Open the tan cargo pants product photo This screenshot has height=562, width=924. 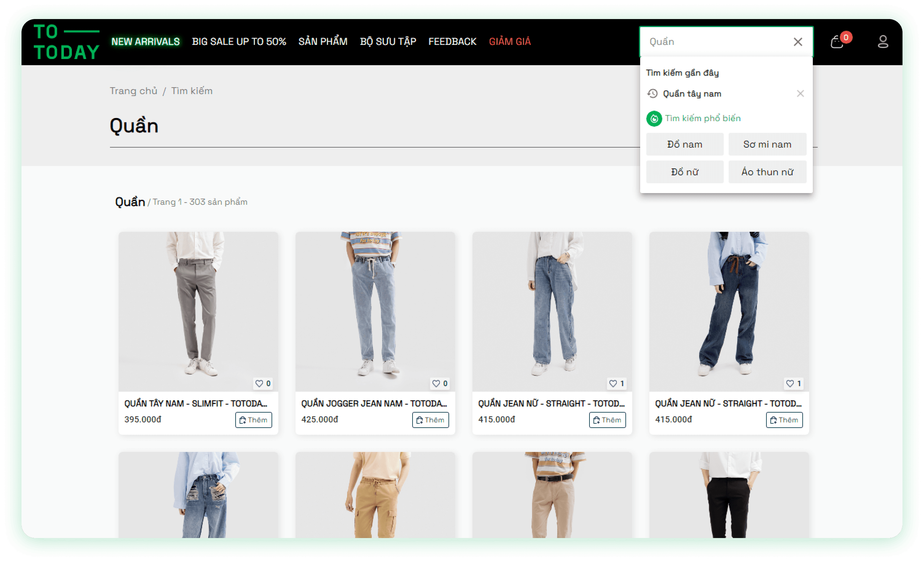point(375,495)
